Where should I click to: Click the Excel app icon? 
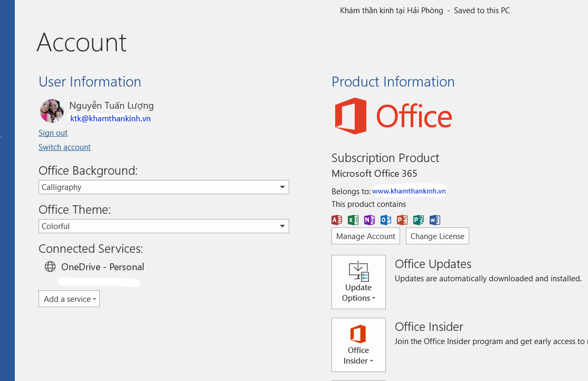[x=353, y=220]
